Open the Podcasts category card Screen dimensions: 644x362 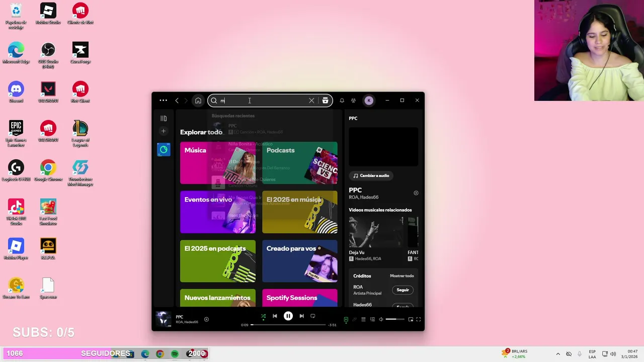point(300,163)
